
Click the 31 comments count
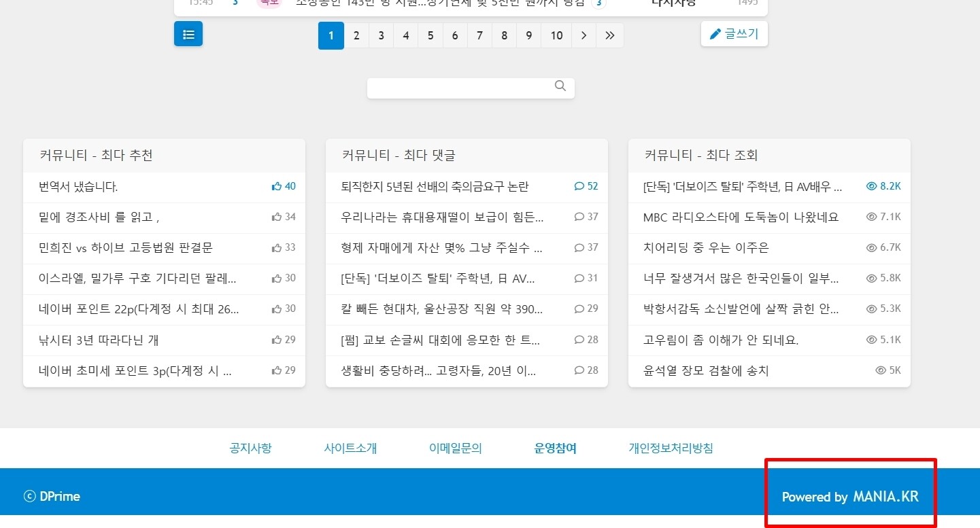pyautogui.click(x=586, y=278)
